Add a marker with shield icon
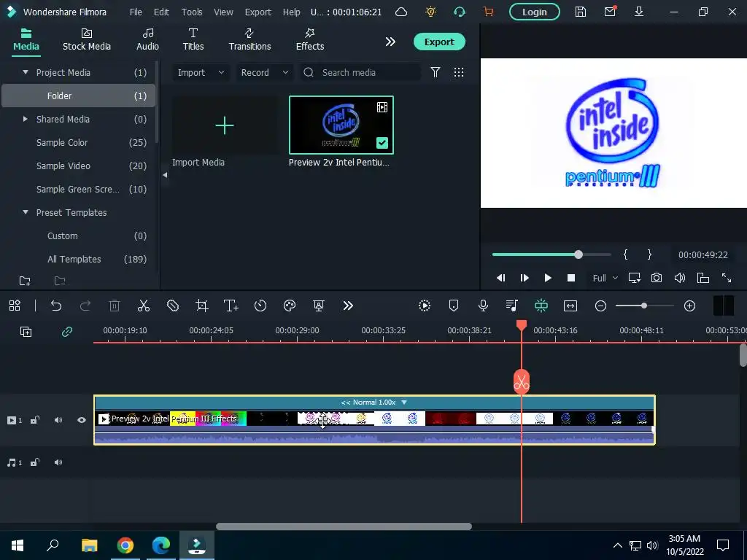 click(454, 306)
